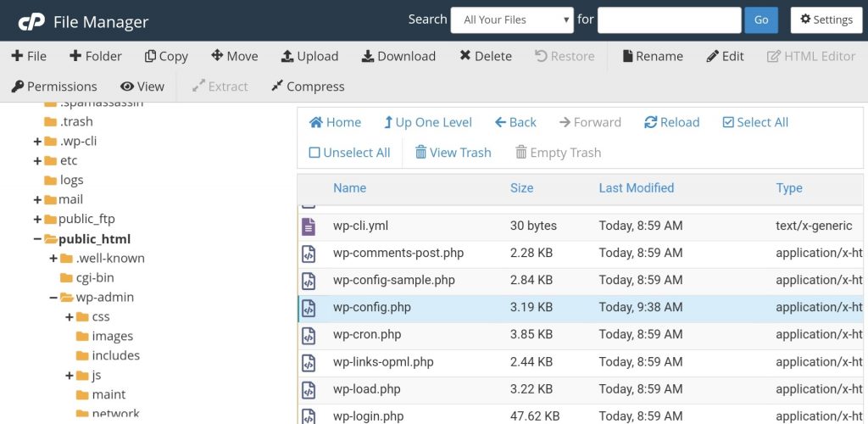Expand the js folder

70,376
